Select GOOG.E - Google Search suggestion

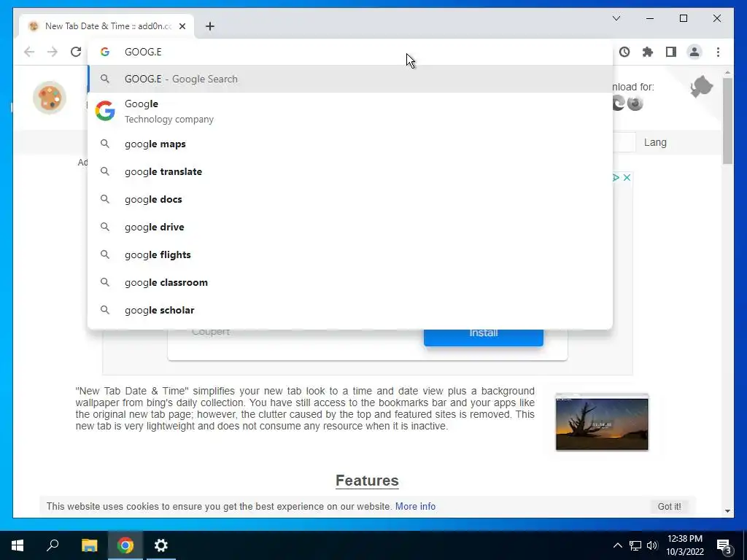pos(350,79)
